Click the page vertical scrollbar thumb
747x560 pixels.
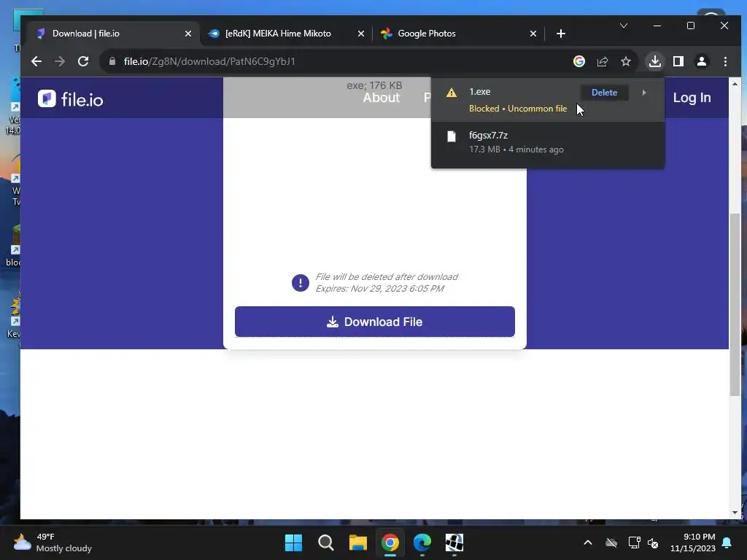pos(735,305)
